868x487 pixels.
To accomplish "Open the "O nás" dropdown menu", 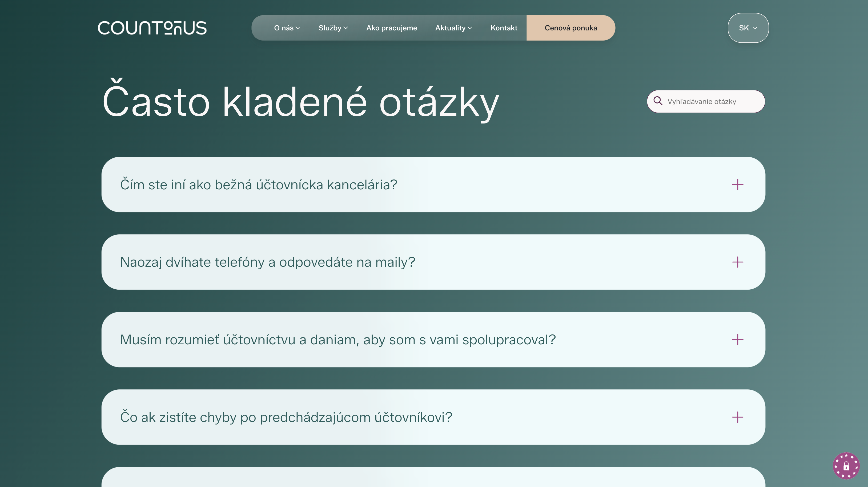I will (287, 28).
